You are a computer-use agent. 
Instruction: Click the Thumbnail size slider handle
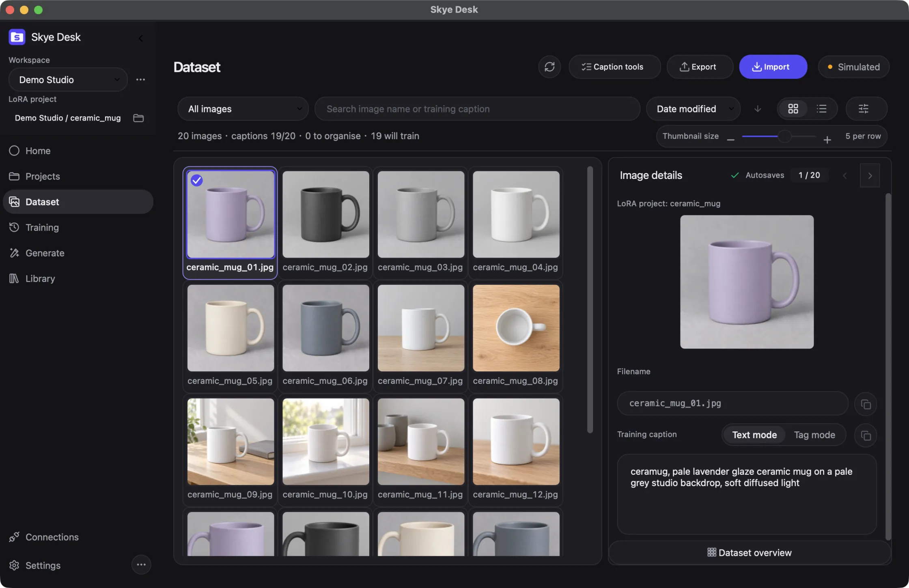click(785, 136)
